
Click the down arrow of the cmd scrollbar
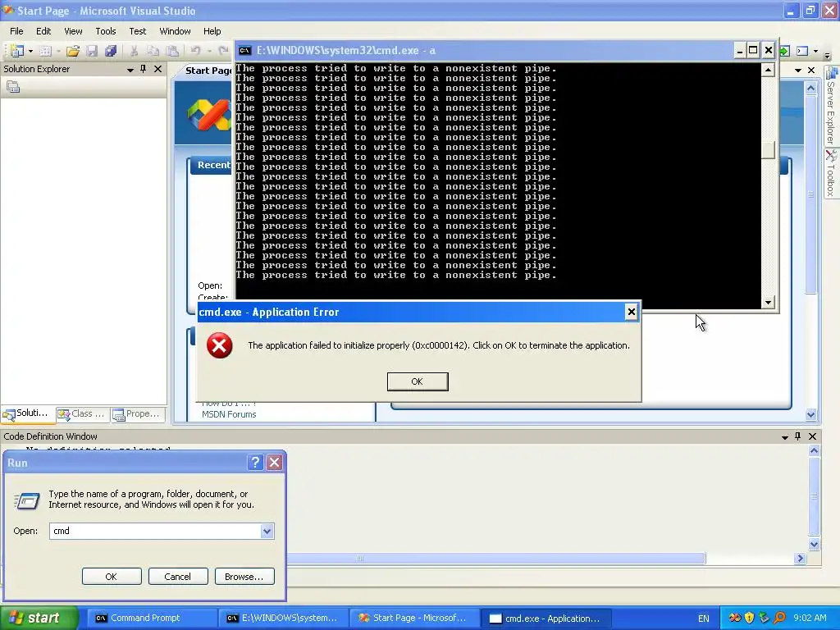(768, 302)
